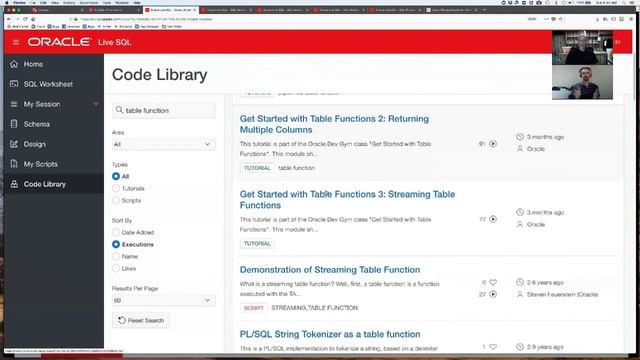This screenshot has height=360, width=640.
Task: Select the All types radio button
Action: click(116, 176)
